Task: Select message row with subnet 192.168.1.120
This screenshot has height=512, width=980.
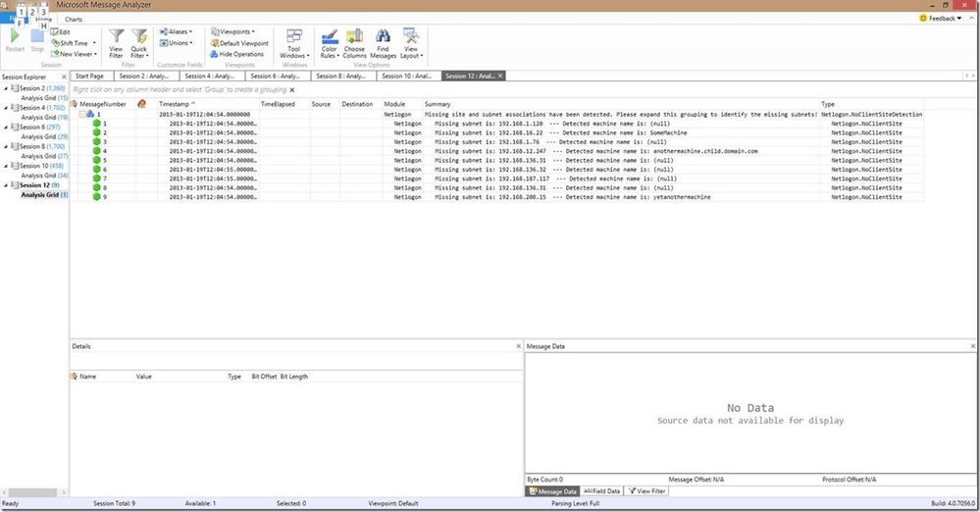Action: (497, 124)
